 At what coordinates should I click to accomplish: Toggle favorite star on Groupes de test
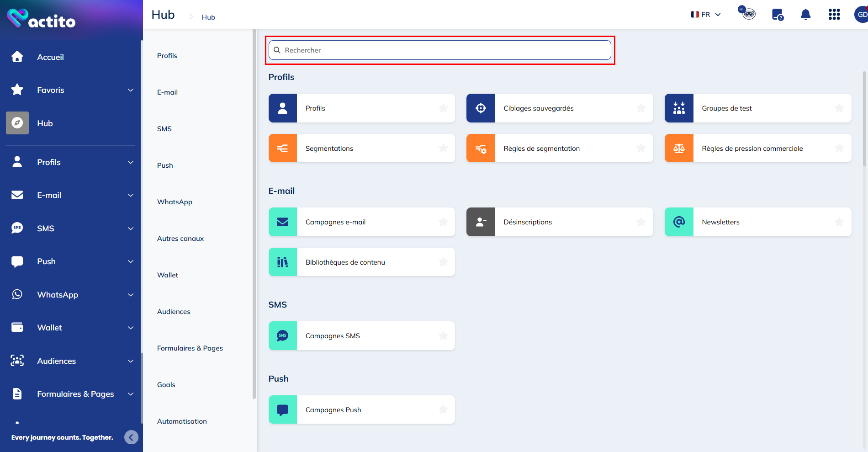click(x=839, y=108)
